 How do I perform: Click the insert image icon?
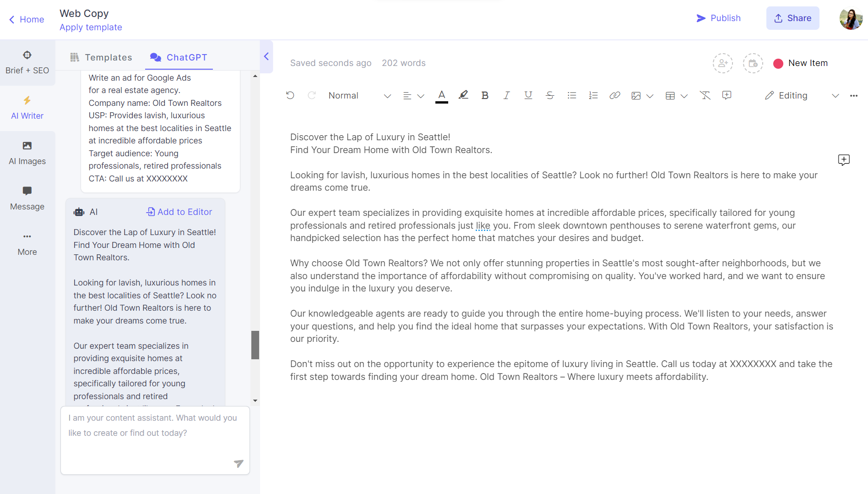pyautogui.click(x=636, y=96)
